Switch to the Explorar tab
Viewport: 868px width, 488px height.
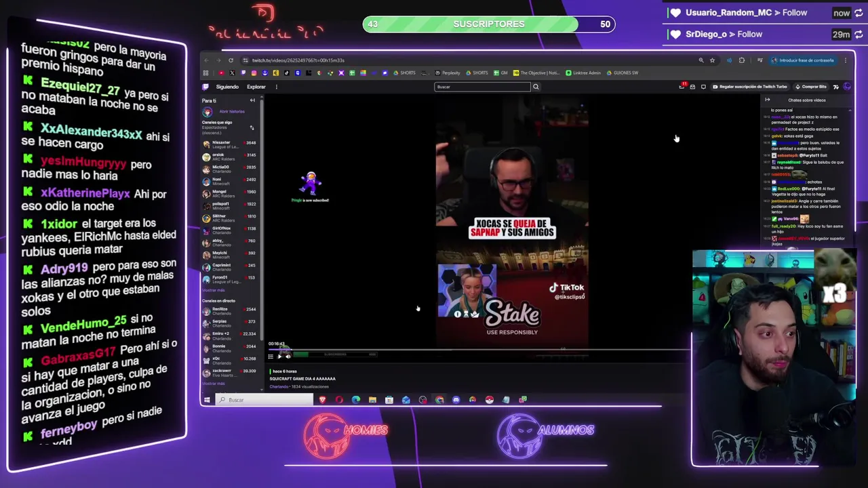pyautogui.click(x=256, y=87)
